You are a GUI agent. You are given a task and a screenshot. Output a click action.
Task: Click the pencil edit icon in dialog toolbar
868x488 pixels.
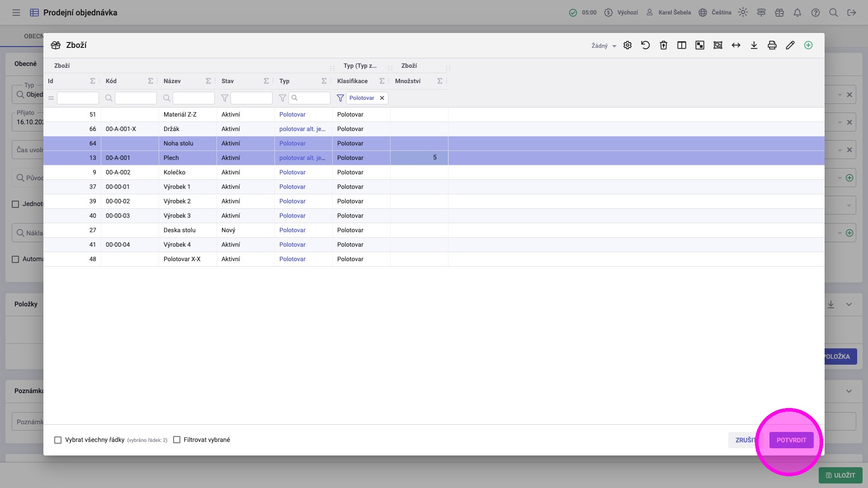pos(790,45)
